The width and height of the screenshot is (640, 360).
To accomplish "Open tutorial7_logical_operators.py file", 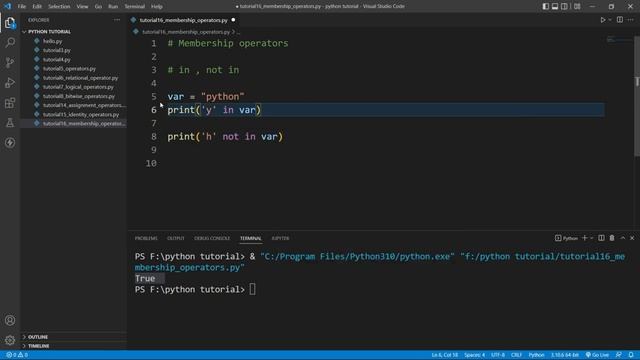I will click(x=78, y=87).
